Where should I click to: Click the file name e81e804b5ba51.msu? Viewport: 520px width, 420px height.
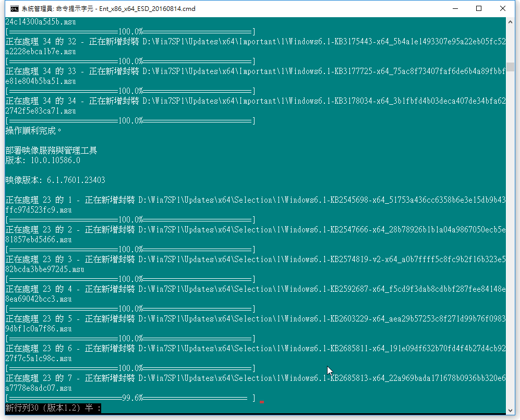pos(41,81)
